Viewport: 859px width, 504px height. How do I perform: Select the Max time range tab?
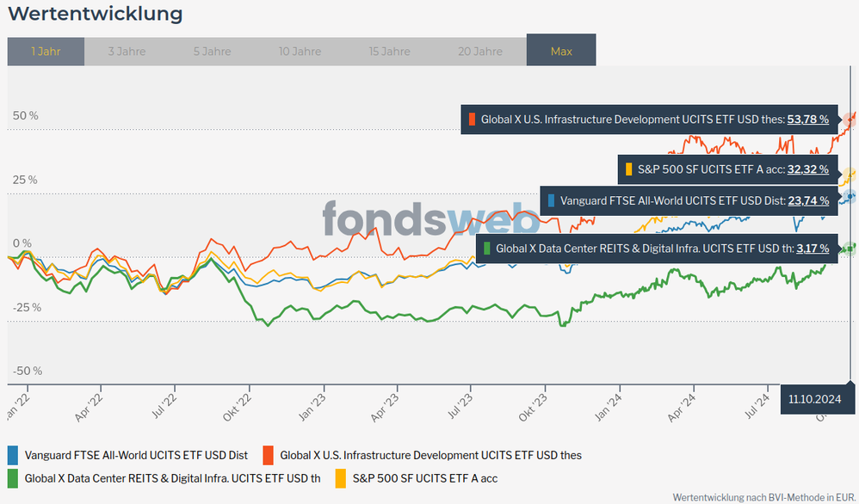point(561,52)
